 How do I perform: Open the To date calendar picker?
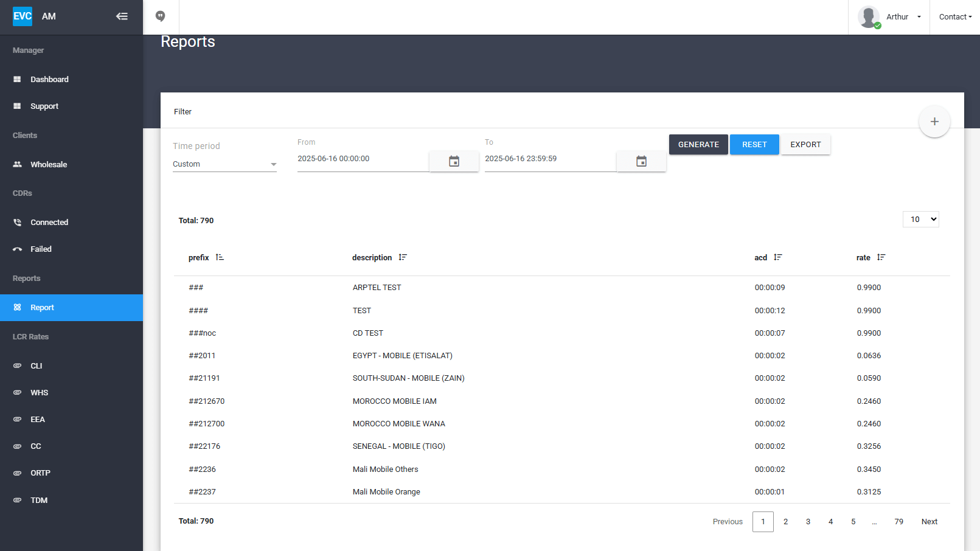641,161
